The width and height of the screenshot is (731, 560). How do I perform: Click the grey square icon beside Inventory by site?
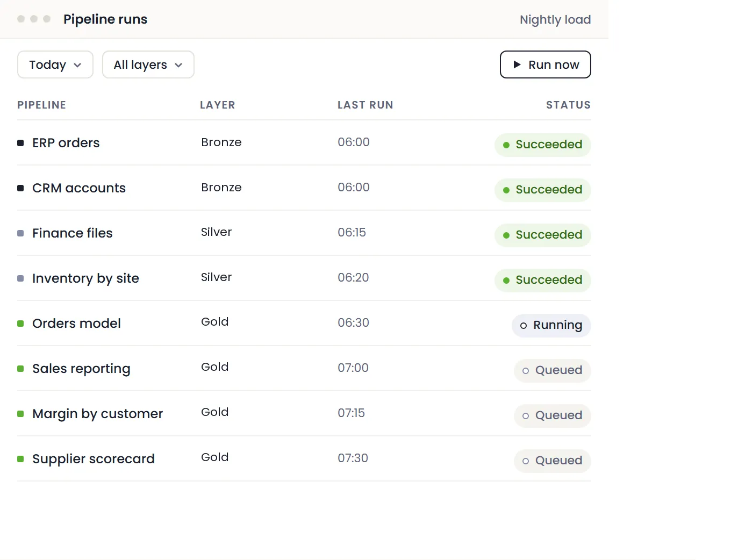(20, 278)
